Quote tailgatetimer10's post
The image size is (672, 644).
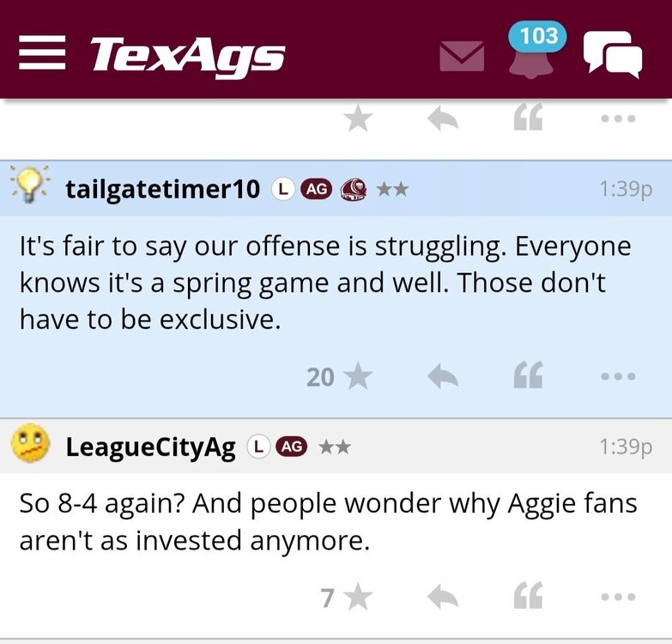point(528,376)
